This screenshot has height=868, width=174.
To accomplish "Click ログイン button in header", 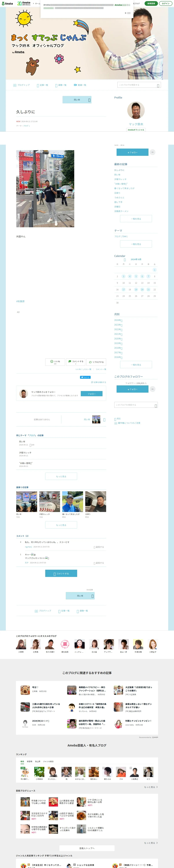I will click(x=166, y=3).
